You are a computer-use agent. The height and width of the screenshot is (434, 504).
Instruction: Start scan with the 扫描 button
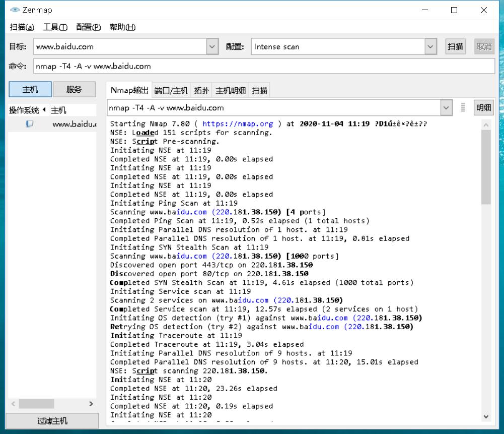[x=455, y=47]
